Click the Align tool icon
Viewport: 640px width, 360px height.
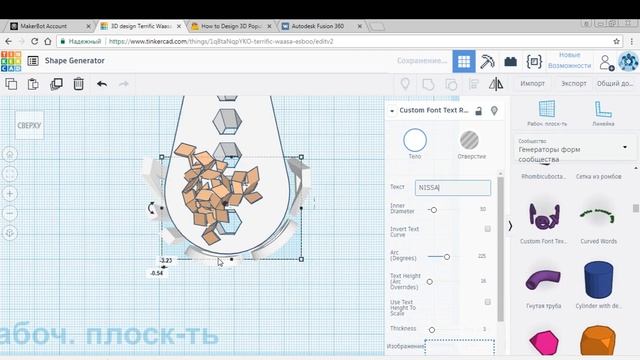(474, 84)
